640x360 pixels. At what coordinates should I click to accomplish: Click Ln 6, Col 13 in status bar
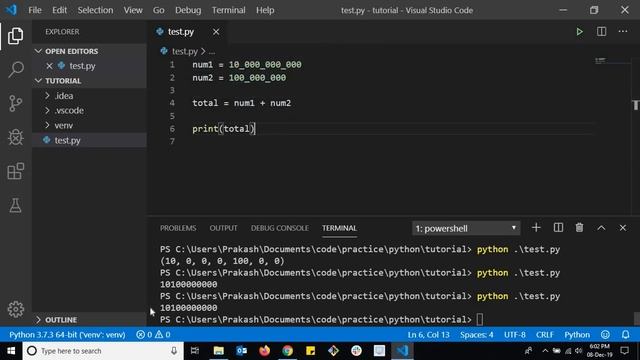tap(428, 335)
